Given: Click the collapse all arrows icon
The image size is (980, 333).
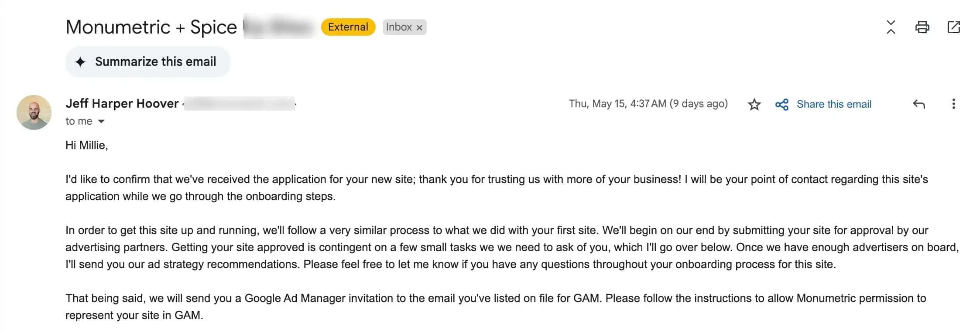Looking at the screenshot, I should point(891,27).
